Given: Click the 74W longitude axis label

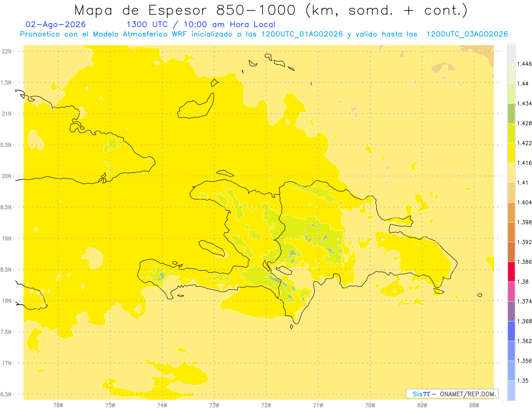Looking at the screenshot, I should tap(162, 405).
